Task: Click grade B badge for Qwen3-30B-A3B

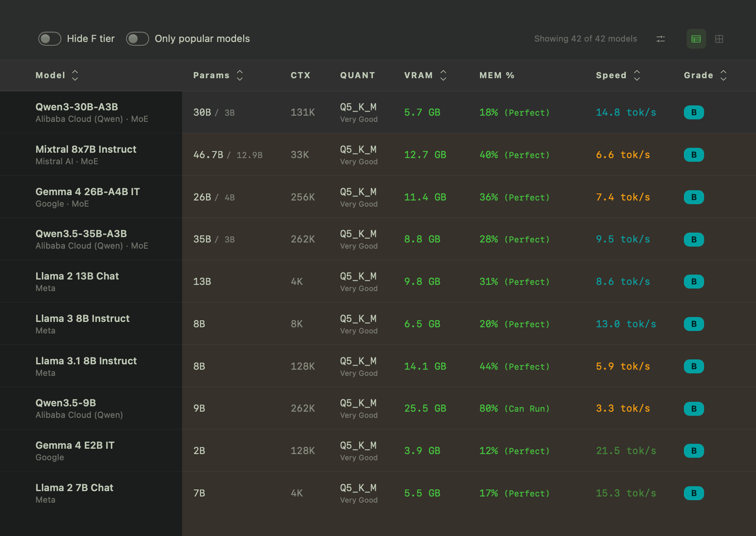Action: (x=694, y=112)
